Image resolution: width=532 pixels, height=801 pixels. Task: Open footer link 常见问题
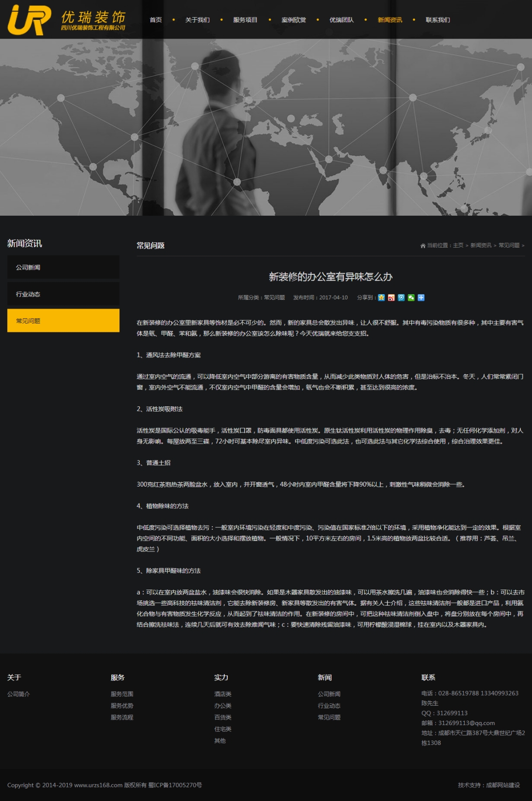coord(329,717)
